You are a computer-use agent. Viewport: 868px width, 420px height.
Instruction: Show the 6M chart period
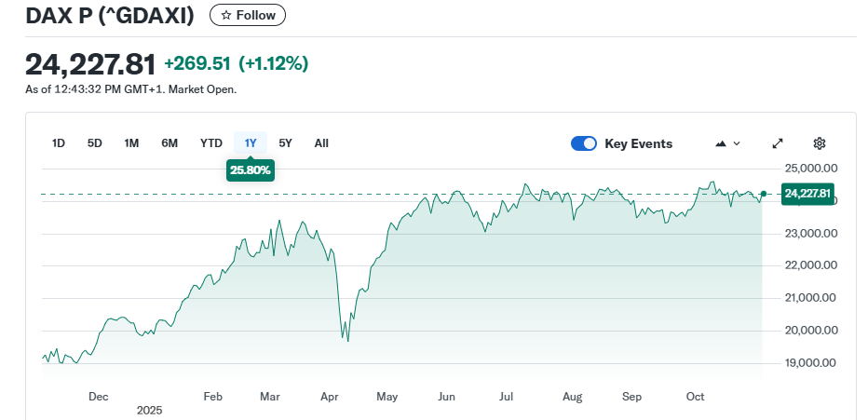(170, 143)
